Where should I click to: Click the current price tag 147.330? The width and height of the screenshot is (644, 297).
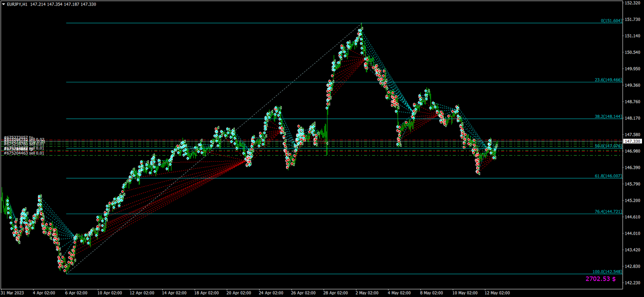click(x=632, y=142)
